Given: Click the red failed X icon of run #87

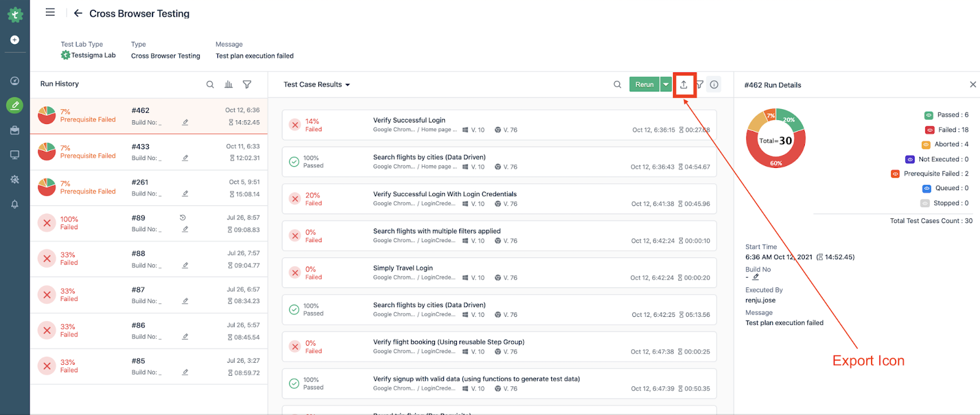Looking at the screenshot, I should pyautogui.click(x=47, y=295).
